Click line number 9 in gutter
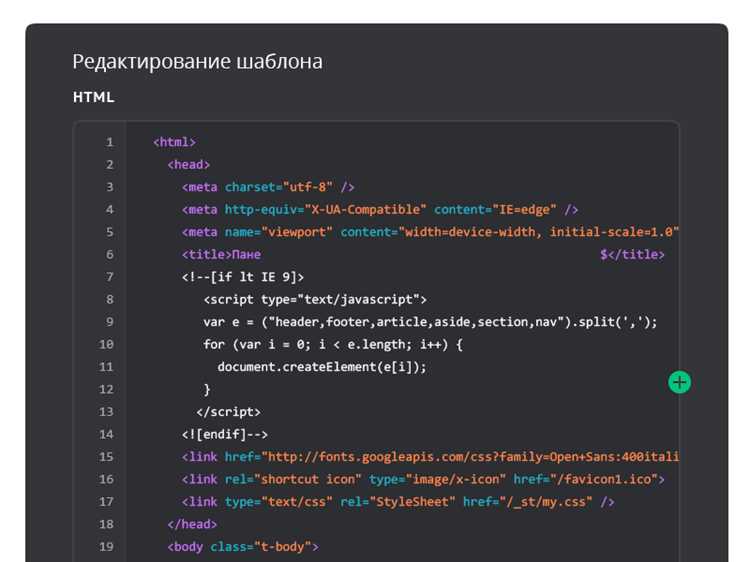The height and width of the screenshot is (562, 750). coord(110,322)
